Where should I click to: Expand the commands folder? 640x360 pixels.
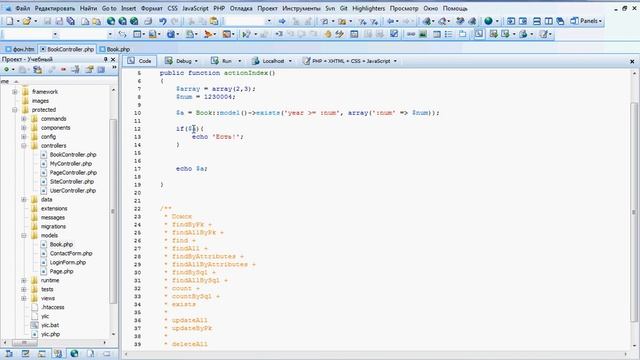pyautogui.click(x=24, y=119)
